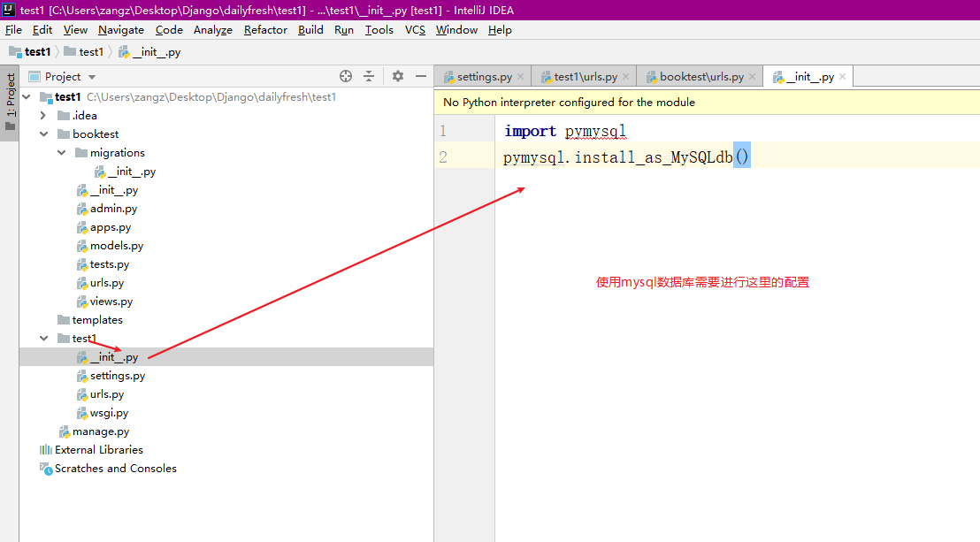Select views.py in project tree
The width and height of the screenshot is (980, 542).
tap(105, 302)
